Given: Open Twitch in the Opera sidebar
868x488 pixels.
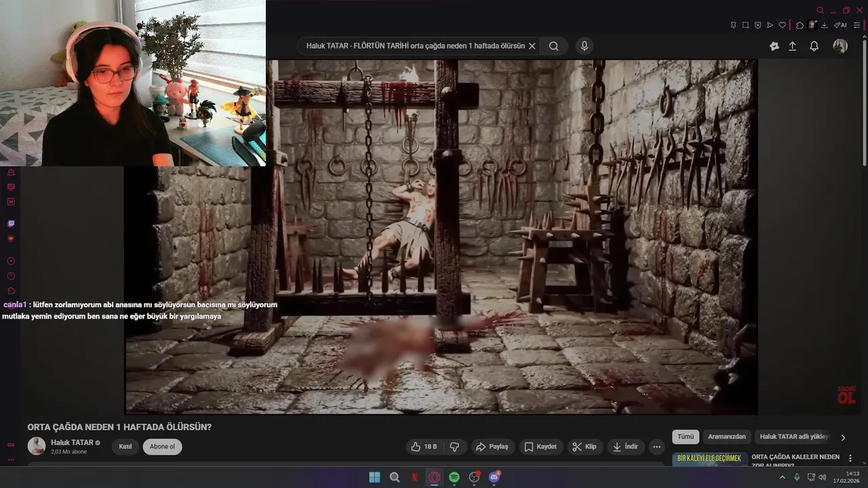Looking at the screenshot, I should pos(11,223).
